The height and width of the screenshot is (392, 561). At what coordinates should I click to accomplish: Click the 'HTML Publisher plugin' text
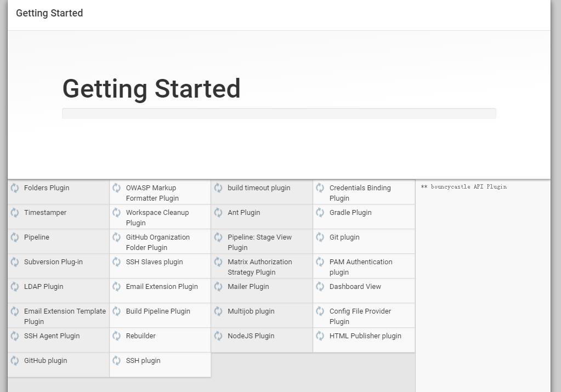(365, 336)
